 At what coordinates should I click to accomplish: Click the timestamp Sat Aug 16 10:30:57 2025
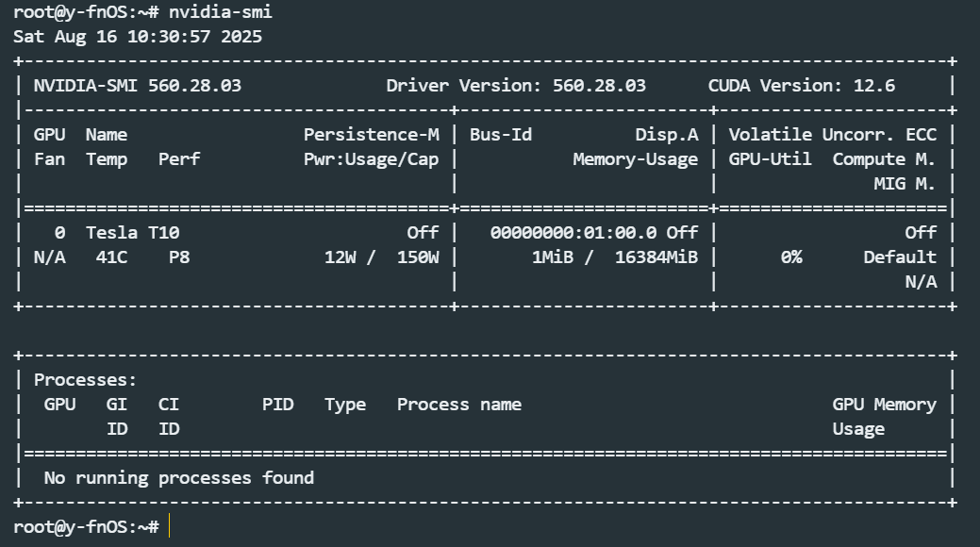138,37
